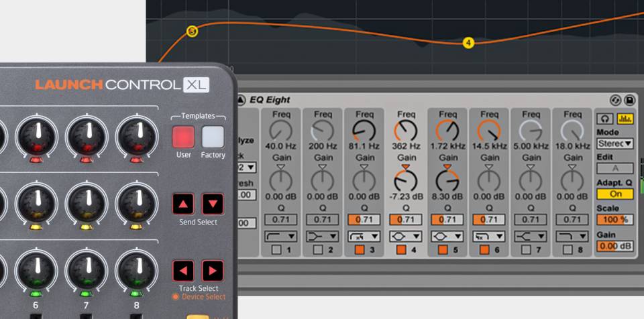Image resolution: width=644 pixels, height=319 pixels.
Task: Open band 1 filter type dropdown
Action: click(x=282, y=236)
